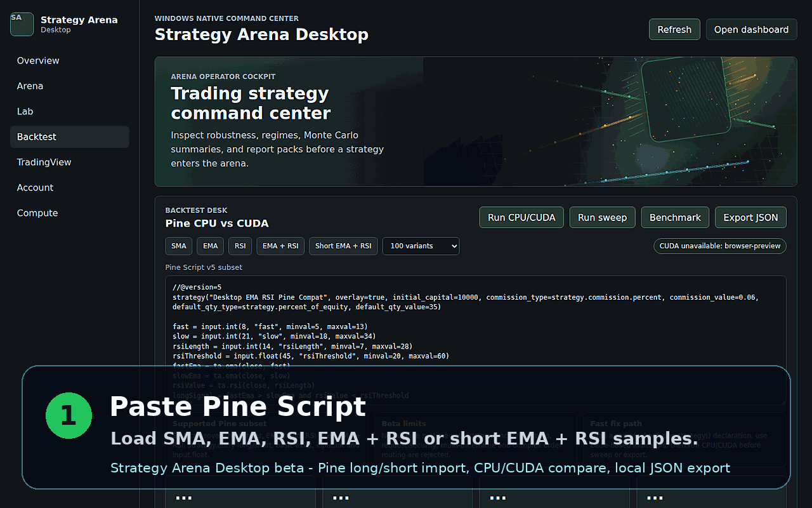This screenshot has height=508, width=812.
Task: Open the TradingView section
Action: pyautogui.click(x=70, y=163)
